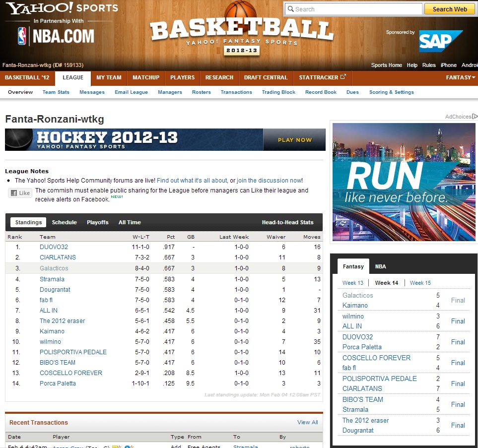Select the Playoffs tab
This screenshot has height=448, width=478.
click(97, 222)
